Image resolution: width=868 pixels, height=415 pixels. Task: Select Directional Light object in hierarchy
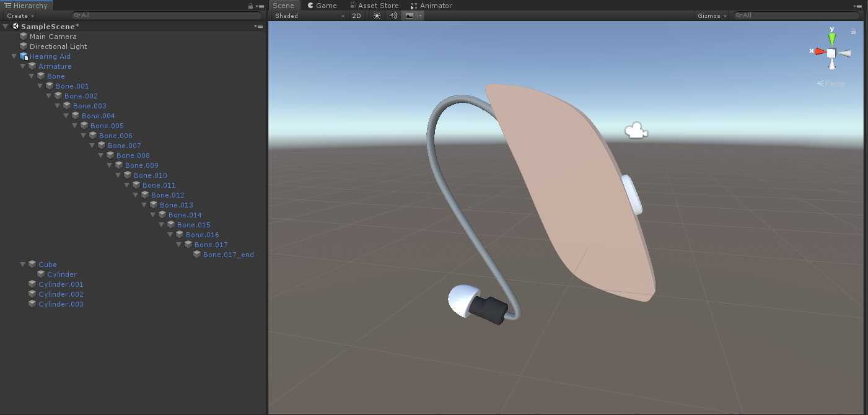tap(58, 46)
